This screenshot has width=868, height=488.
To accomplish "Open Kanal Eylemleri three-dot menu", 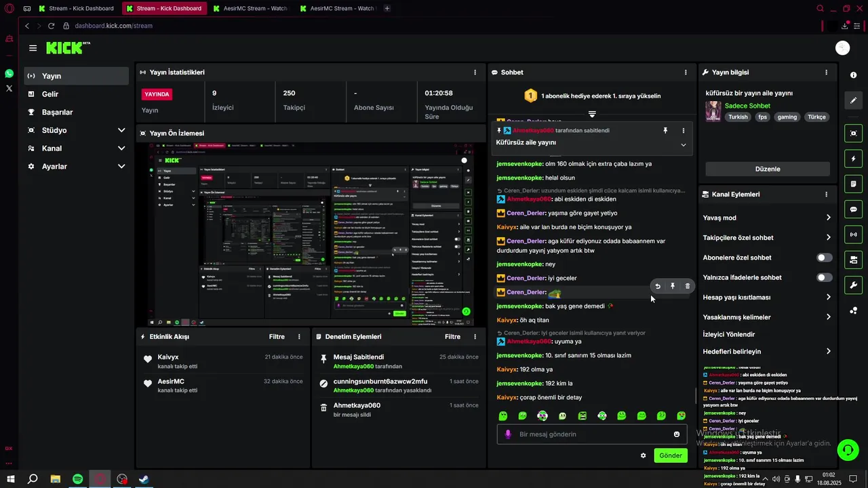I will (826, 194).
